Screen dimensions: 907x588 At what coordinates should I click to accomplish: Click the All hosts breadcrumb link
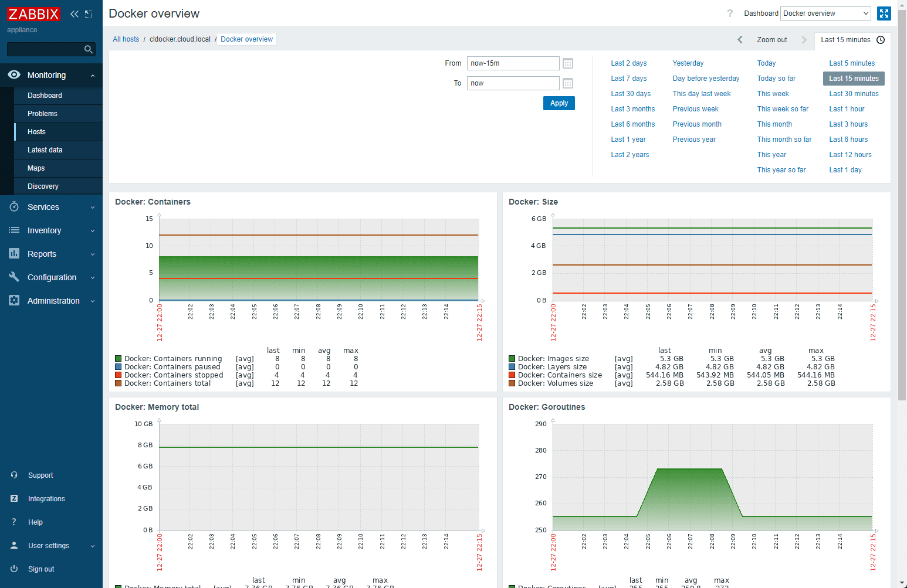point(126,39)
